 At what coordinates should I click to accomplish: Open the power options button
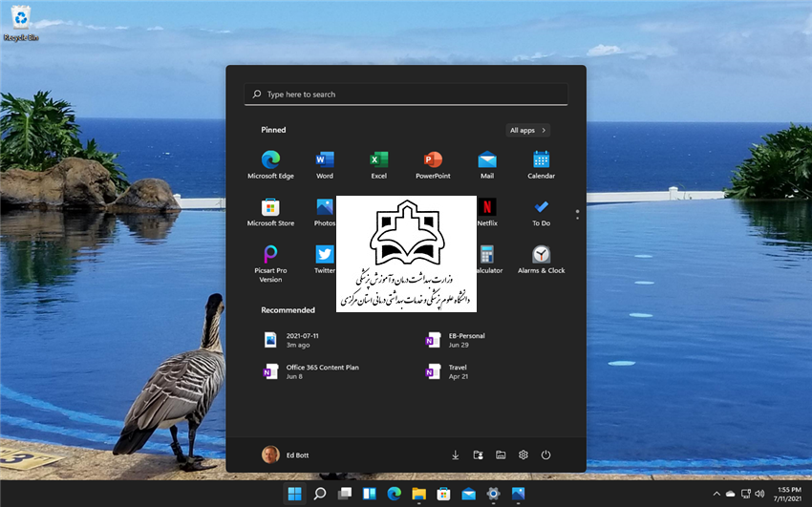coord(545,454)
